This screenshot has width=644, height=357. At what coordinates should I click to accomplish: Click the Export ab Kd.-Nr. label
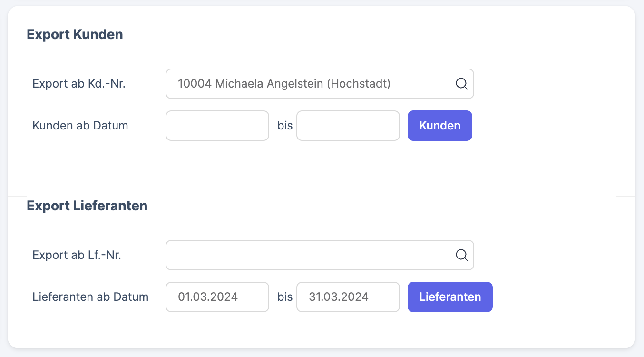click(79, 84)
